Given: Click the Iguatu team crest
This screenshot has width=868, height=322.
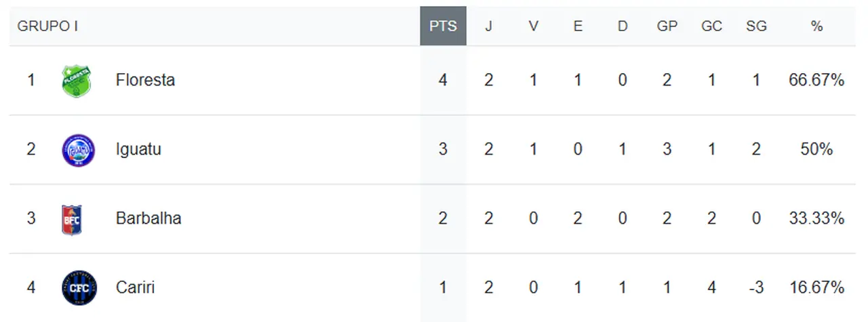Looking at the screenshot, I should [x=78, y=150].
